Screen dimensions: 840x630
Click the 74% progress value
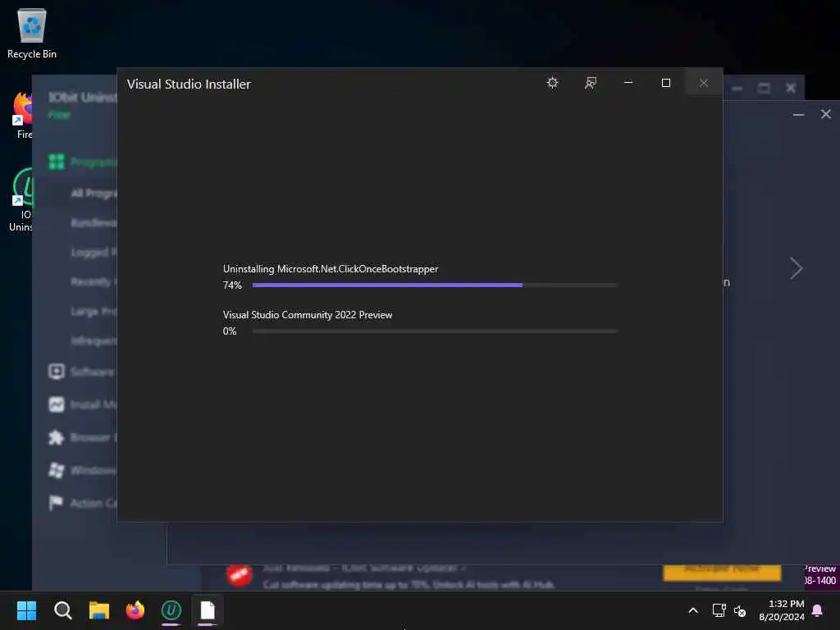[x=232, y=285]
